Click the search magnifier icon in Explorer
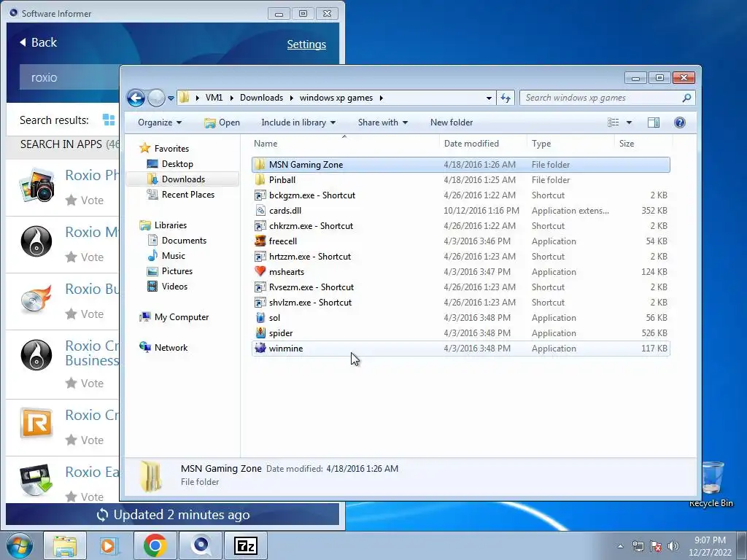 click(x=686, y=98)
